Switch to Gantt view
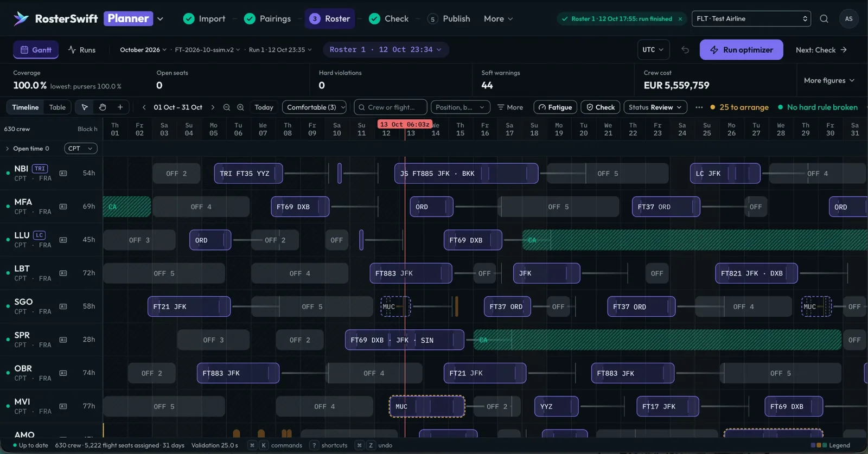The height and width of the screenshot is (454, 868). pyautogui.click(x=36, y=50)
